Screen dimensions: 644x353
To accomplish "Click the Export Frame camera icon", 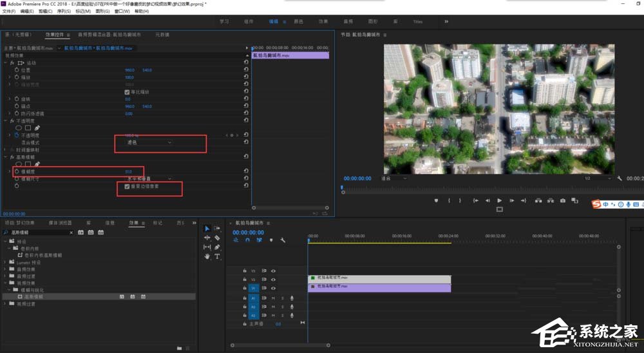I will click(563, 200).
